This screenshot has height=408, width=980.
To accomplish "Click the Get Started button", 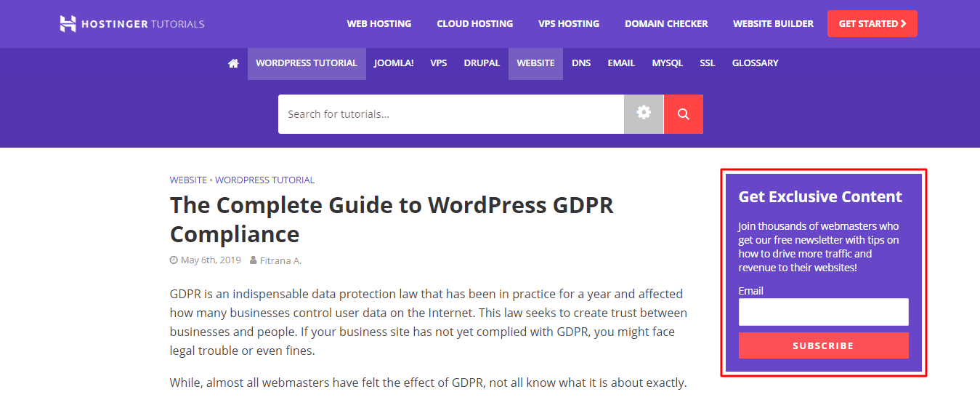I will 872,23.
